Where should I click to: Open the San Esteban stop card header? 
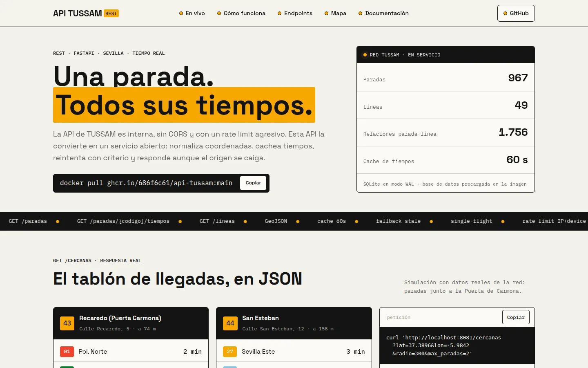(x=294, y=323)
